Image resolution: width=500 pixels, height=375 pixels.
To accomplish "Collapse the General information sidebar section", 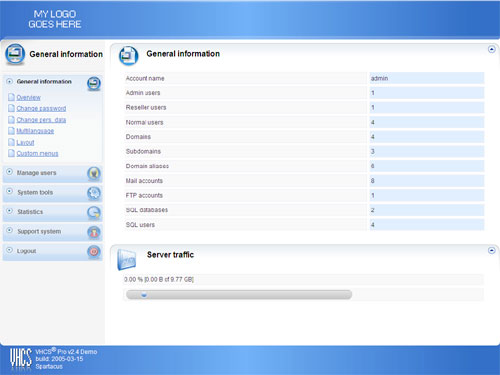I will pyautogui.click(x=10, y=81).
